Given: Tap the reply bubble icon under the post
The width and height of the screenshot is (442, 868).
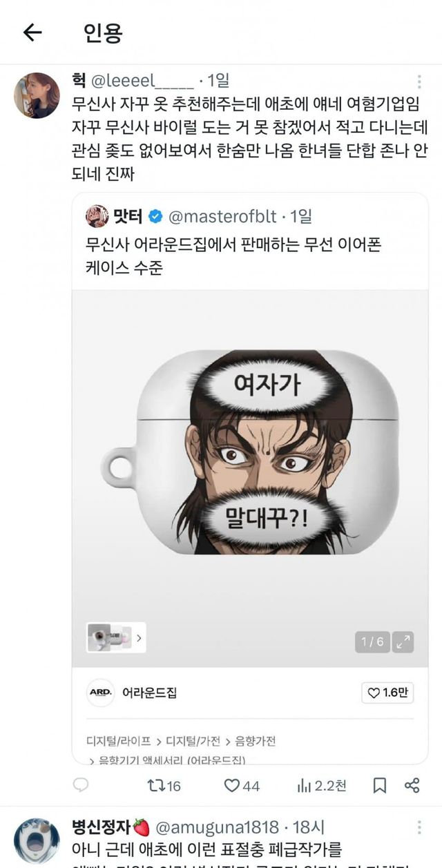Looking at the screenshot, I should (x=81, y=784).
